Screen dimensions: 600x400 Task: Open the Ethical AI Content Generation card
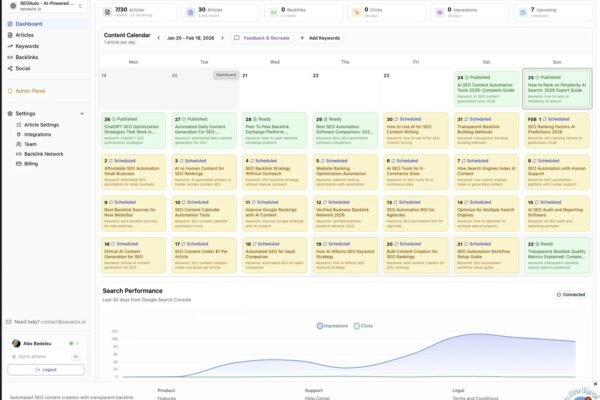134,255
